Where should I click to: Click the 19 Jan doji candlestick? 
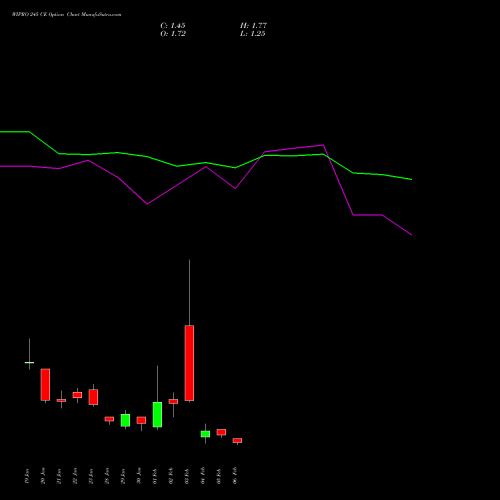pyautogui.click(x=29, y=362)
